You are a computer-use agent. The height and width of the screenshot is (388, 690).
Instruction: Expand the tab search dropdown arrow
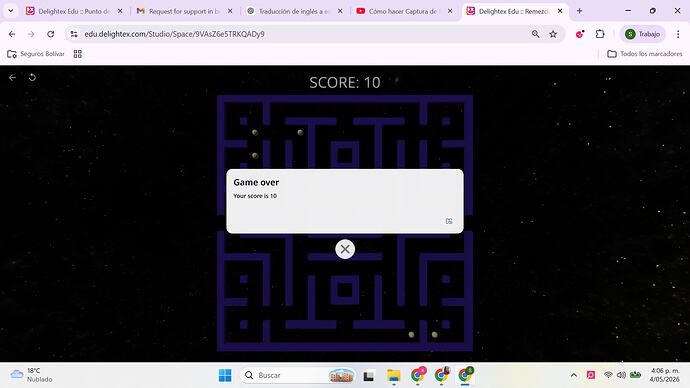pyautogui.click(x=11, y=11)
